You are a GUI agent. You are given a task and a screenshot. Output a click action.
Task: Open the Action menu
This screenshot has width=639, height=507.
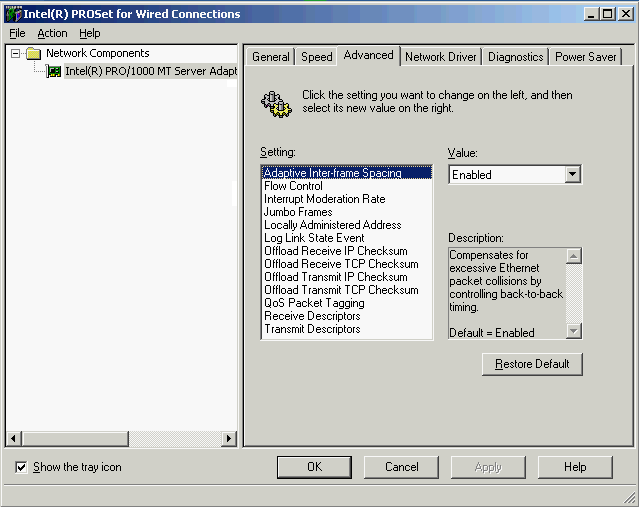click(x=52, y=33)
